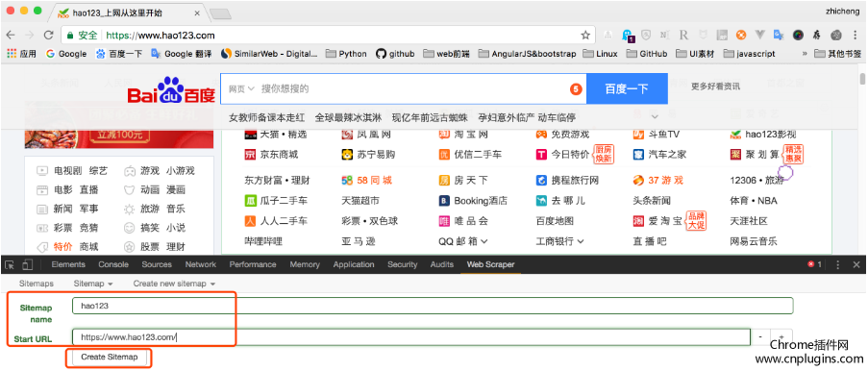Switch to the Security tab
The image size is (868, 371).
[403, 264]
